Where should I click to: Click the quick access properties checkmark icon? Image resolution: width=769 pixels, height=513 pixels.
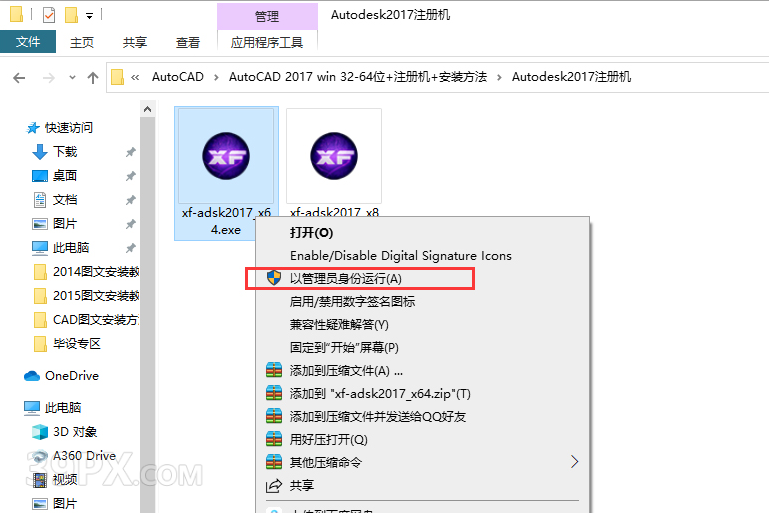[49, 15]
